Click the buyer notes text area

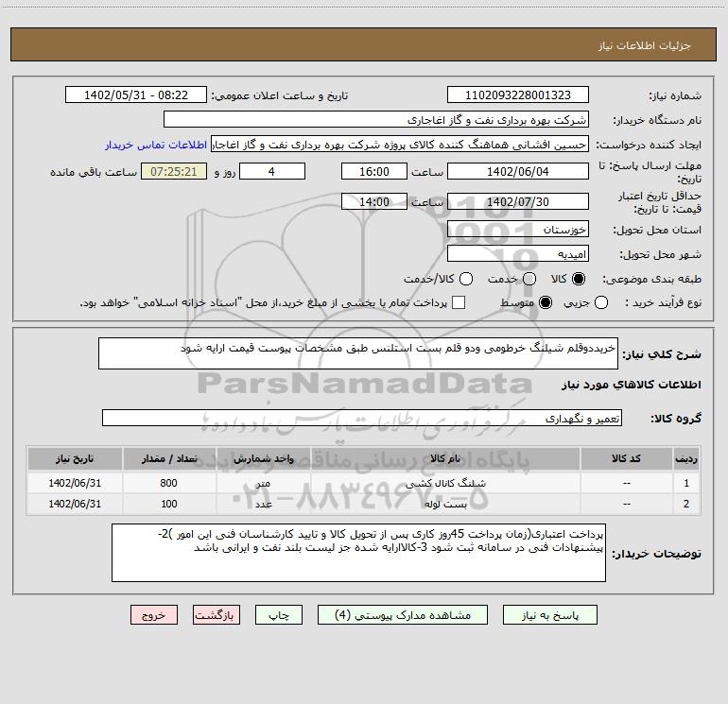[x=358, y=553]
